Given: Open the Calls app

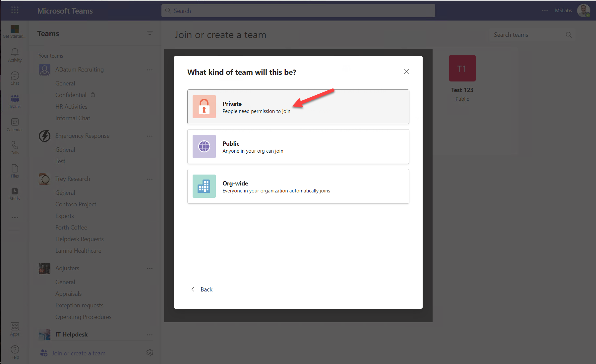Looking at the screenshot, I should point(15,148).
